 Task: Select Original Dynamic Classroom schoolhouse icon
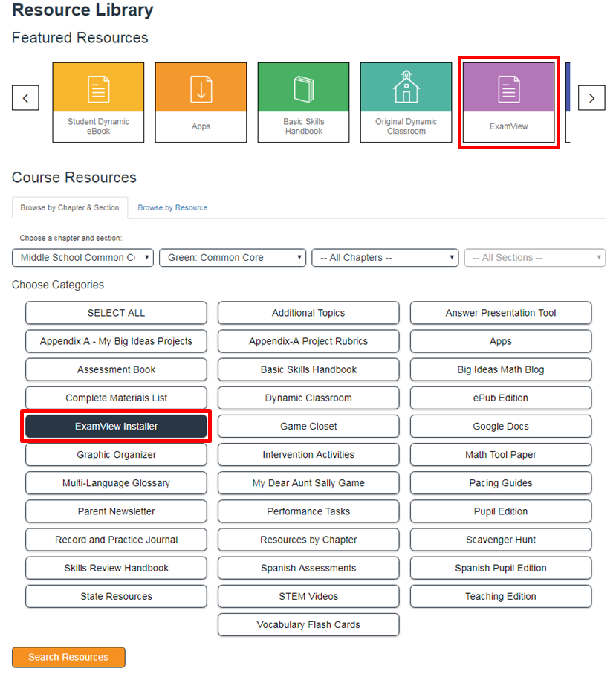(x=406, y=88)
